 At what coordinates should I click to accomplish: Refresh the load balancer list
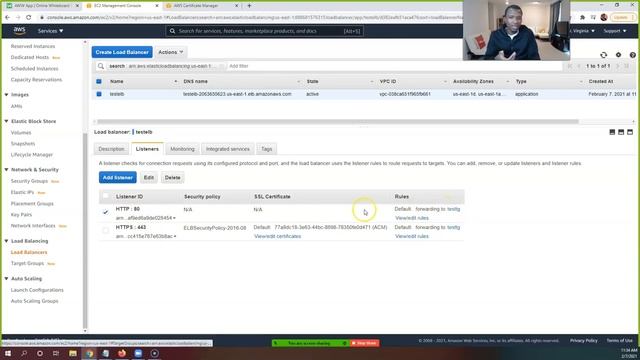point(603,55)
